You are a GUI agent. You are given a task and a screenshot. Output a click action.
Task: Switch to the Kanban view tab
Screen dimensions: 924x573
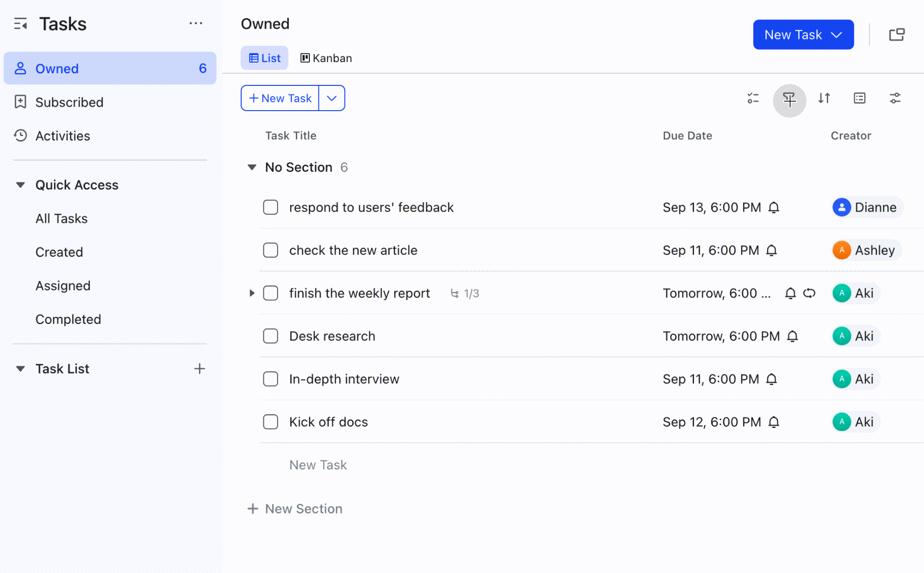(x=326, y=58)
